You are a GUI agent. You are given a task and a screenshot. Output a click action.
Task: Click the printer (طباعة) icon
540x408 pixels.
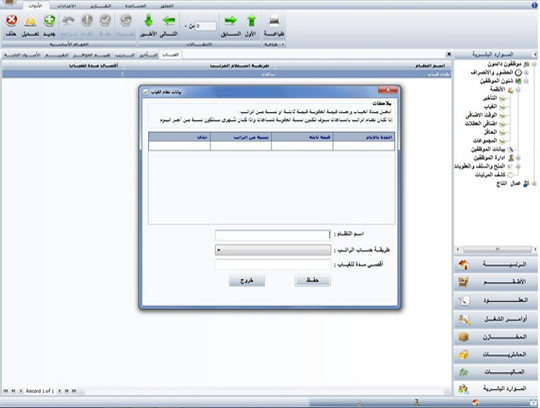(x=274, y=22)
